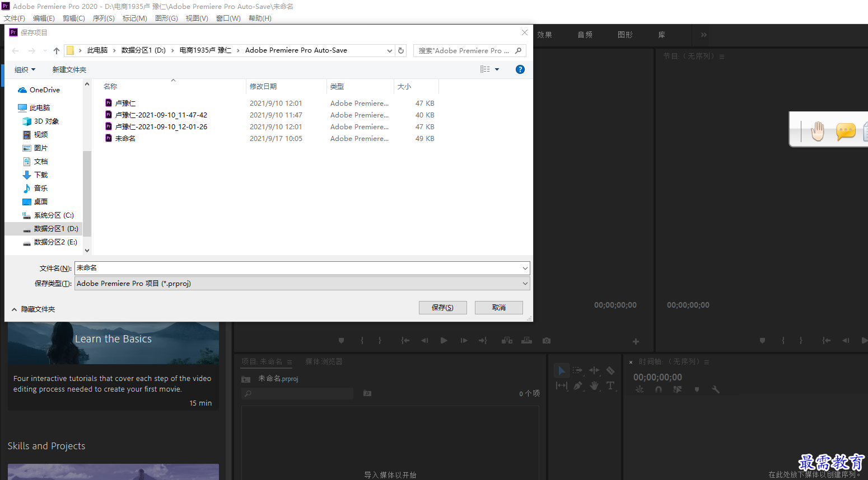The width and height of the screenshot is (868, 480).
Task: Open the view options dropdown arrow
Action: 497,69
